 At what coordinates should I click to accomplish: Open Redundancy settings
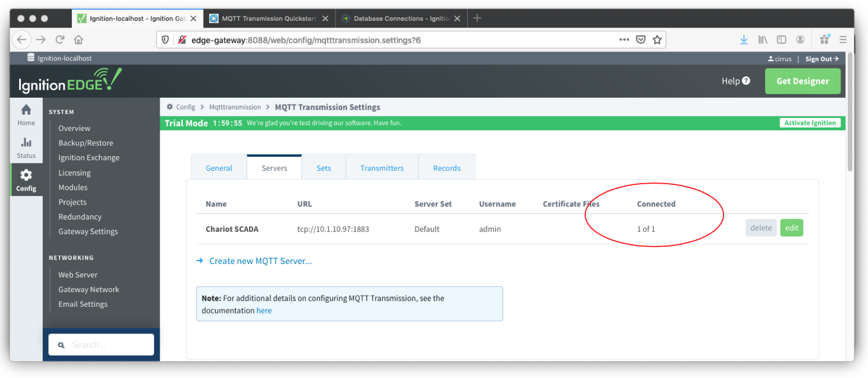[80, 217]
